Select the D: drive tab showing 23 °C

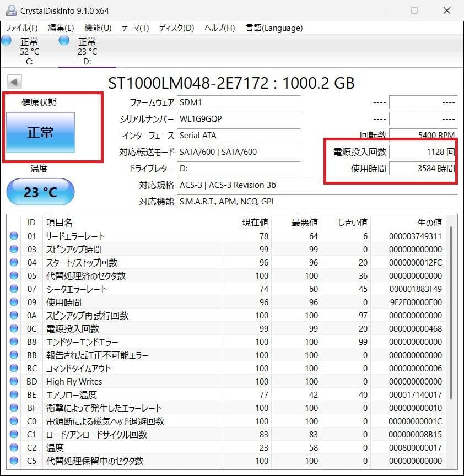coord(87,51)
